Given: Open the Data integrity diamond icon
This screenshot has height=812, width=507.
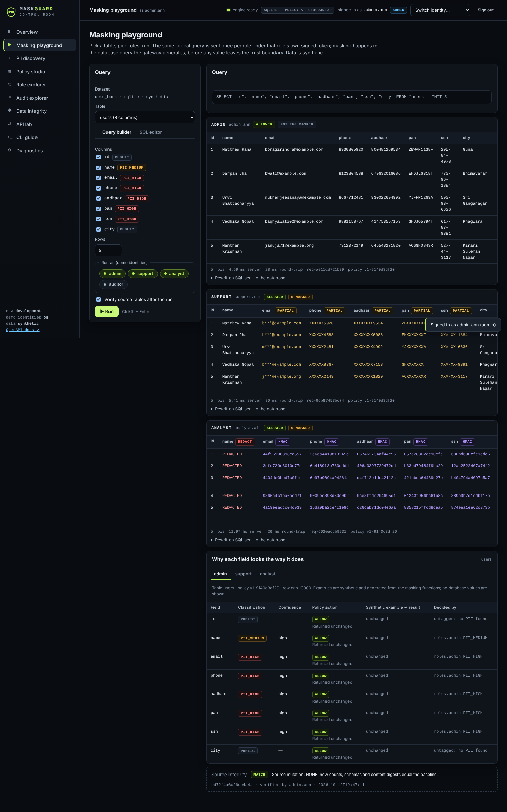Looking at the screenshot, I should click(10, 111).
